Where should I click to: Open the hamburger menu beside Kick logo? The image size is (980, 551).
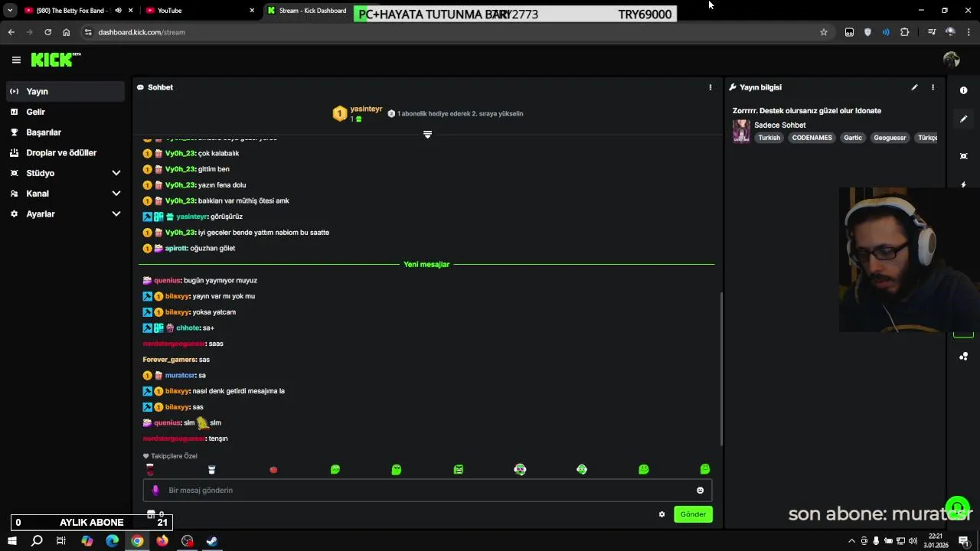[x=16, y=60]
